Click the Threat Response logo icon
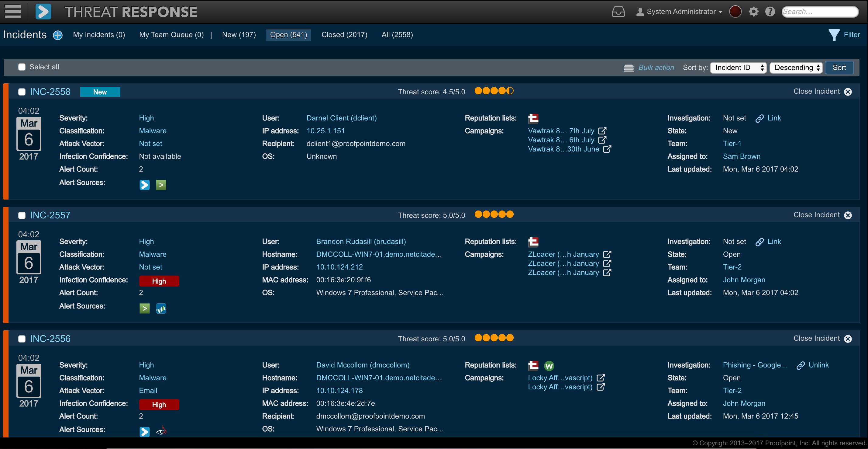The height and width of the screenshot is (449, 868). point(43,12)
